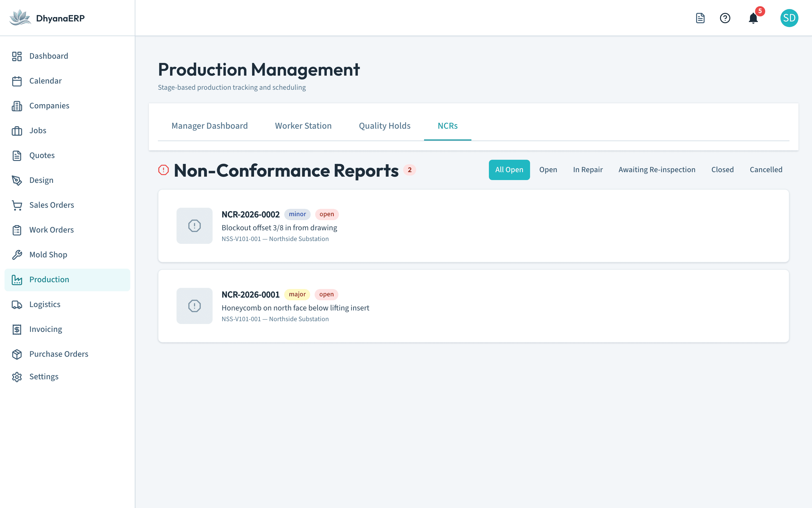Screen dimensions: 812x508
Task: Click the DhyanaERP brand name
Action: (x=60, y=18)
